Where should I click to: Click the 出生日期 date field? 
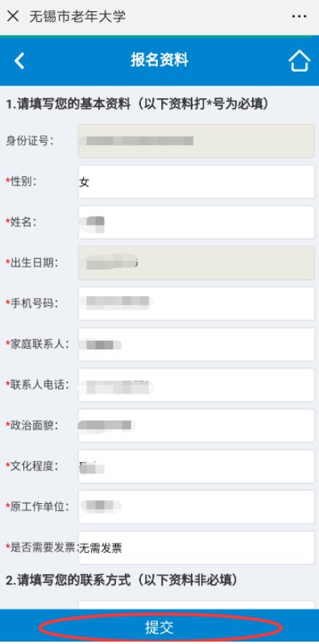click(196, 263)
